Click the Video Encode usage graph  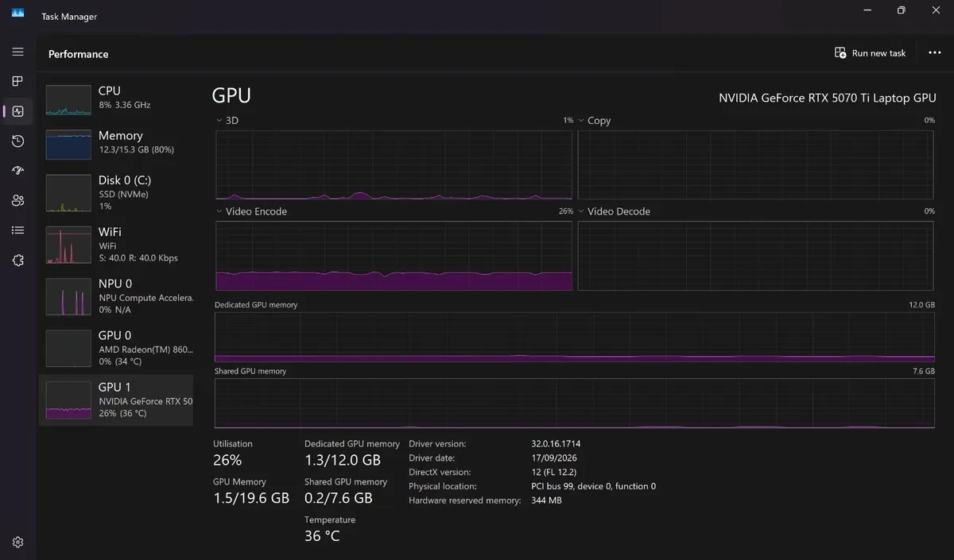tap(394, 256)
